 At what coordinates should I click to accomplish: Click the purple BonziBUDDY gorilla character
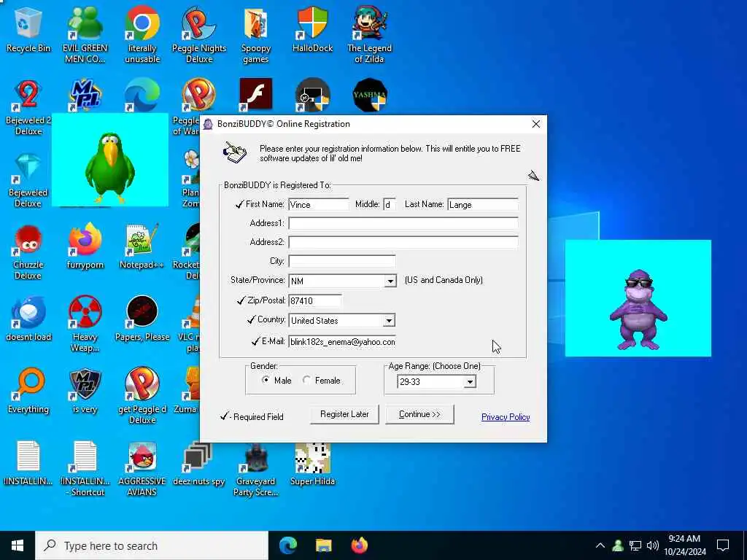(638, 309)
